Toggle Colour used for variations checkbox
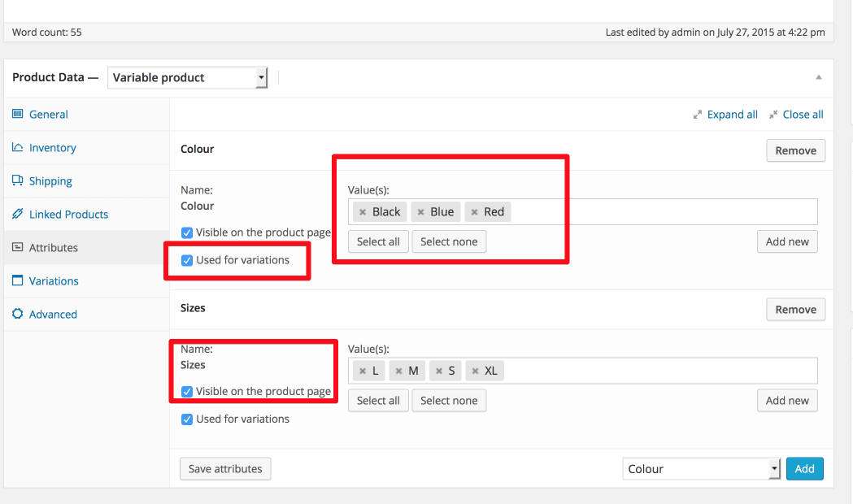Viewport: 853px width, 504px height. pyautogui.click(x=187, y=260)
